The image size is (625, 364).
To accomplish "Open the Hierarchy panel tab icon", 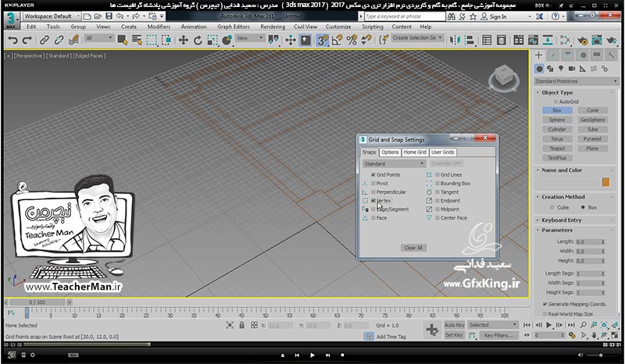I will coord(568,55).
